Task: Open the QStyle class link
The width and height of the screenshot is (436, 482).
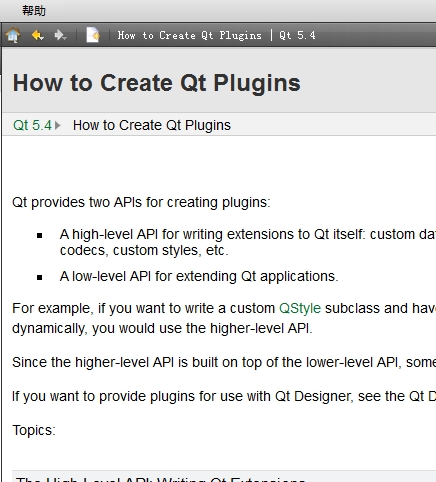Action: [x=300, y=308]
